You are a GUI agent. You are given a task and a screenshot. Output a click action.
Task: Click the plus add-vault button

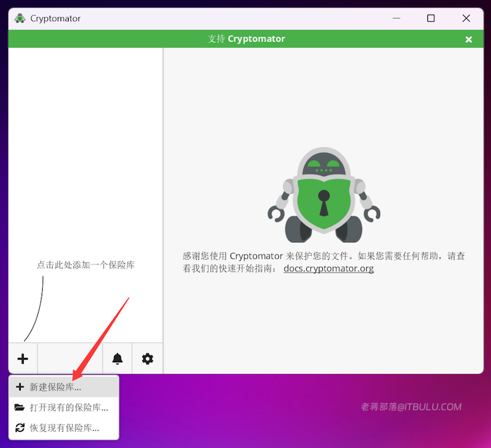(x=23, y=359)
